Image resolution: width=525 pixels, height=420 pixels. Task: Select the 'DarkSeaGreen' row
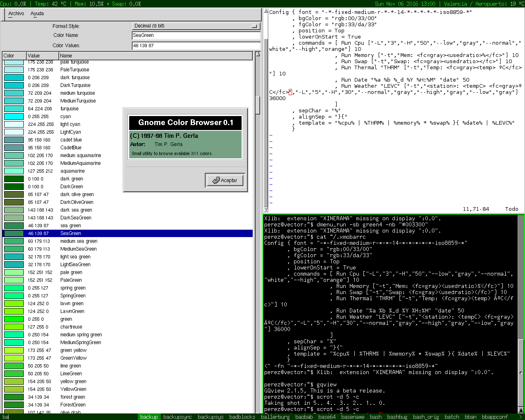[x=128, y=218]
